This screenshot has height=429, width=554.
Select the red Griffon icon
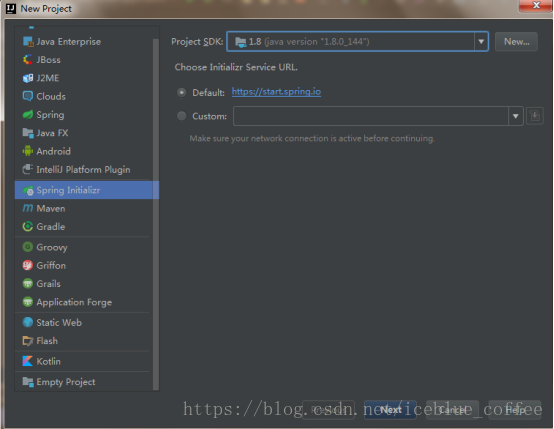28,265
